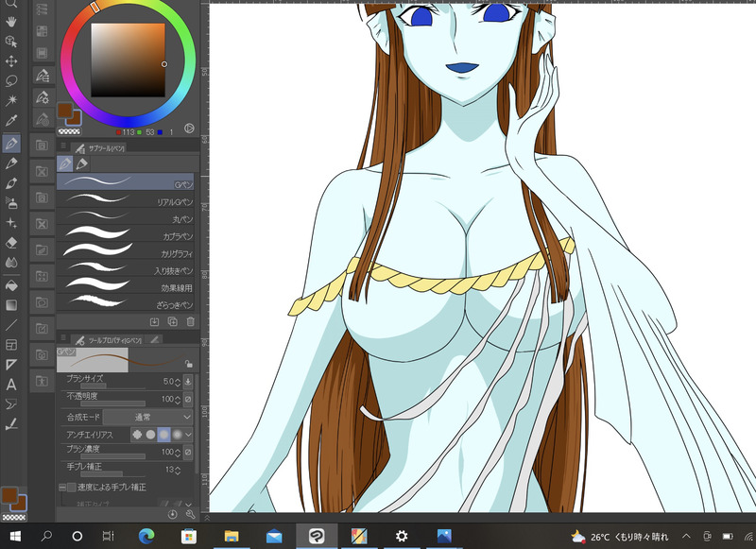Reset tool properties to initial settings icon
Image resolution: width=756 pixels, height=549 pixels.
click(x=172, y=514)
